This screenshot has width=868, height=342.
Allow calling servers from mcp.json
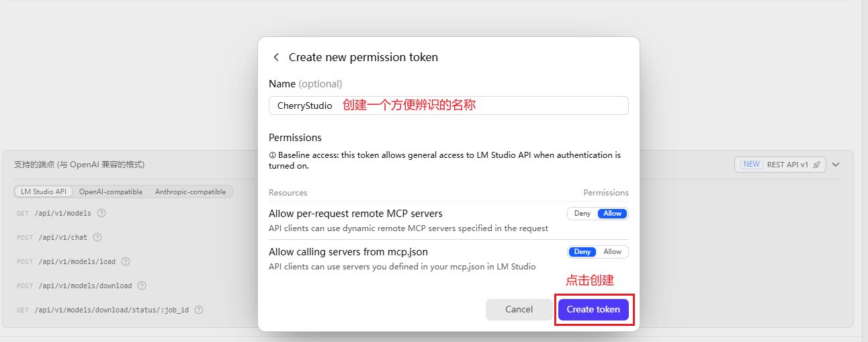pos(613,252)
